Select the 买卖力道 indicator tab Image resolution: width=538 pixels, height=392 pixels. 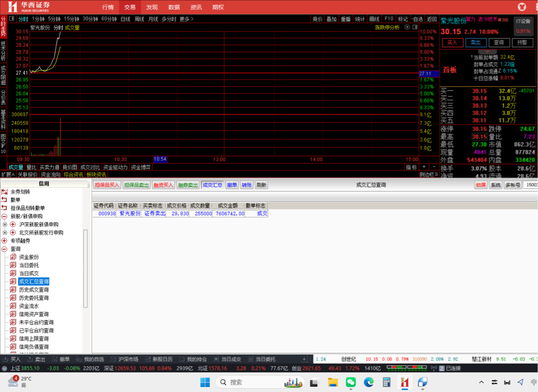pos(50,167)
